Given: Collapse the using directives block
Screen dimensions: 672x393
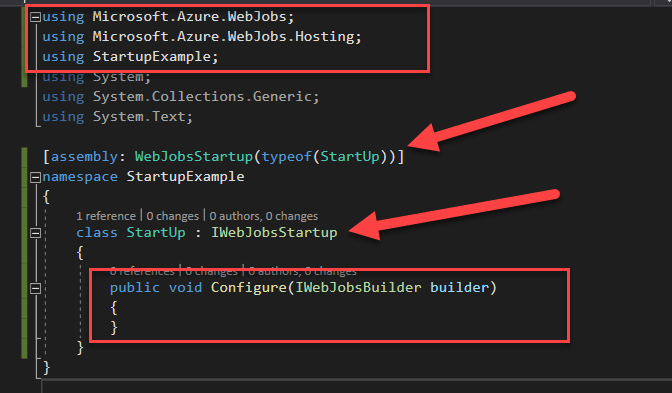Looking at the screenshot, I should click(x=36, y=17).
